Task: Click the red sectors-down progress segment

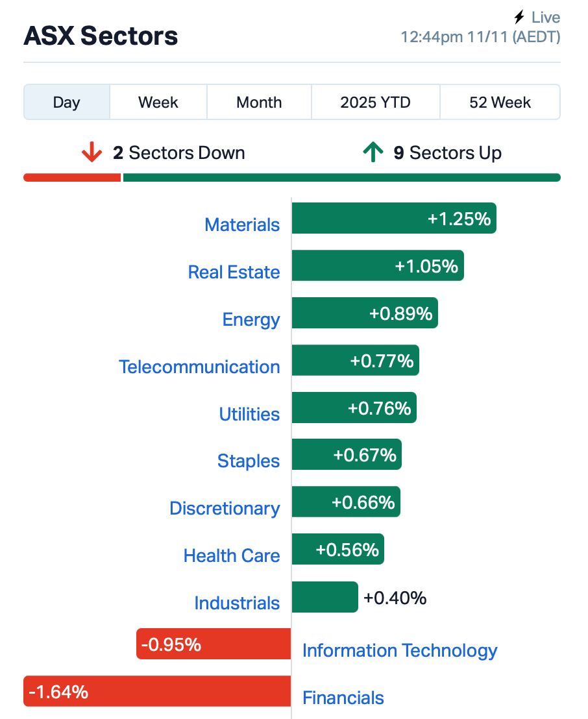Action: pos(72,178)
